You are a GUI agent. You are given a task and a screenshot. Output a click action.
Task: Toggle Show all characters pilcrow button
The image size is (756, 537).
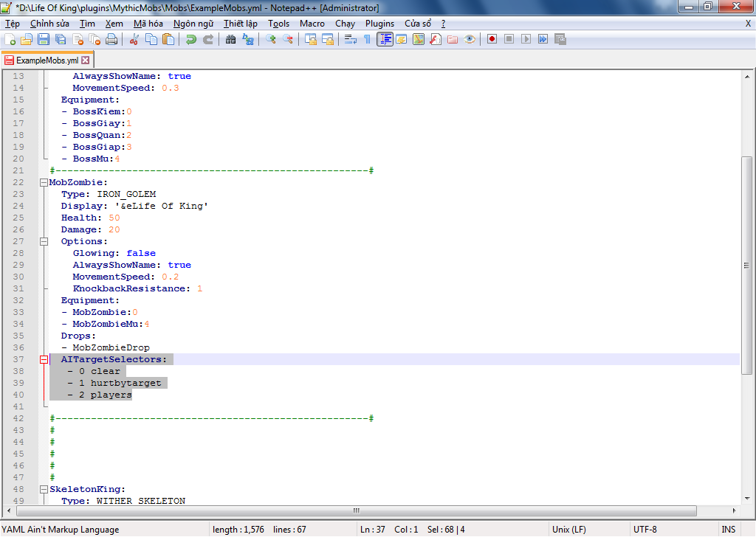pos(367,39)
